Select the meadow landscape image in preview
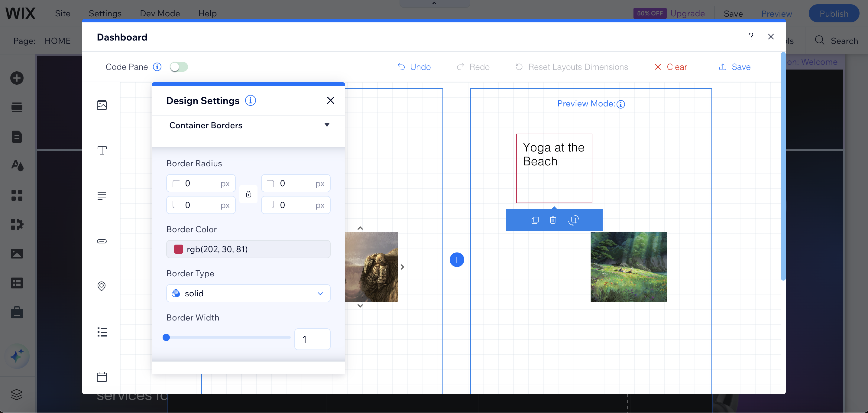 pyautogui.click(x=628, y=267)
